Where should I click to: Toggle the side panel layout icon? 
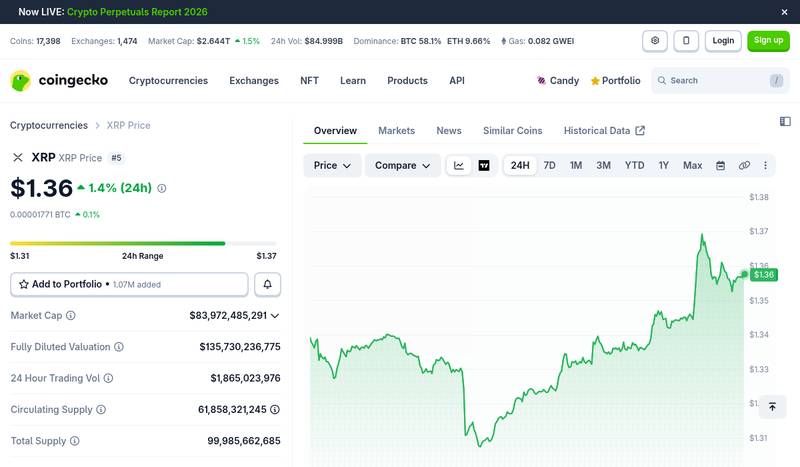coord(785,121)
